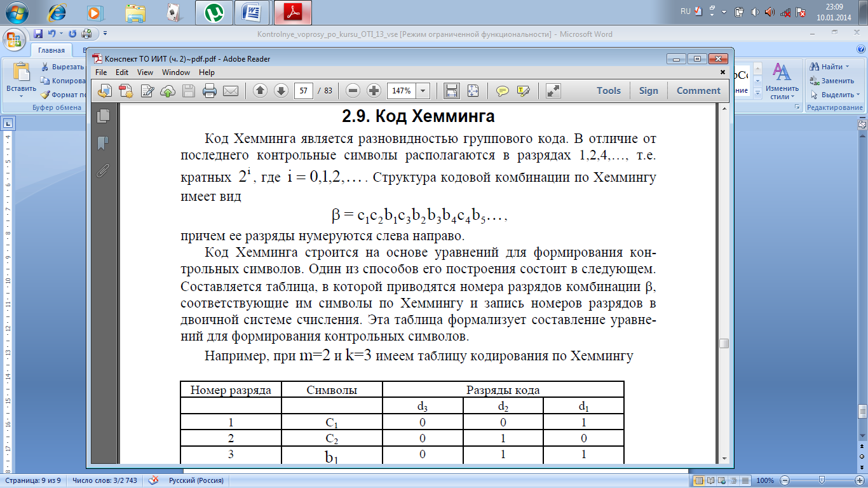
Task: Zoom out with the minus button in Reader
Action: pos(353,91)
